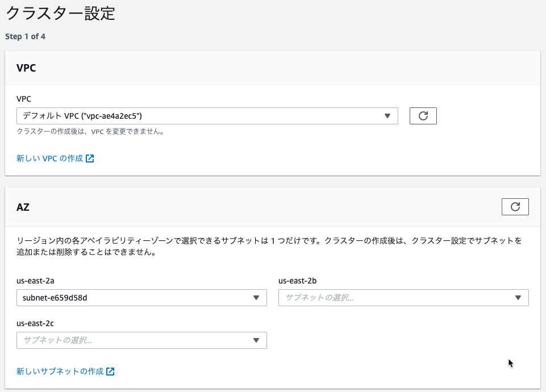Click the arrow icon on the us-east-2b selector
The width and height of the screenshot is (546, 392).
point(518,298)
